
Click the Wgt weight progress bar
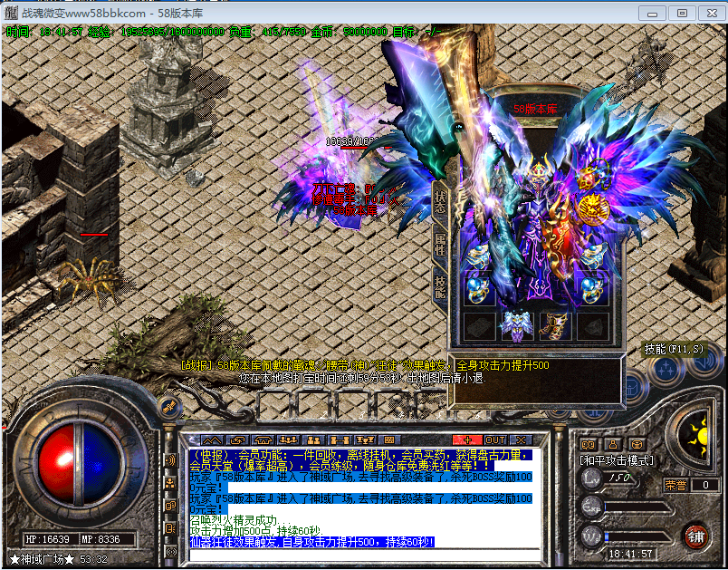[x=637, y=536]
